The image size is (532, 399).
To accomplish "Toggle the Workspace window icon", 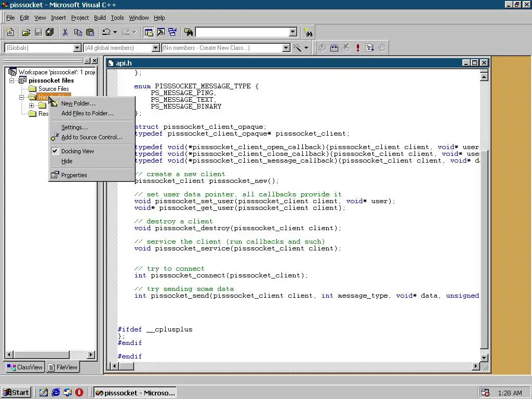I will (149, 32).
